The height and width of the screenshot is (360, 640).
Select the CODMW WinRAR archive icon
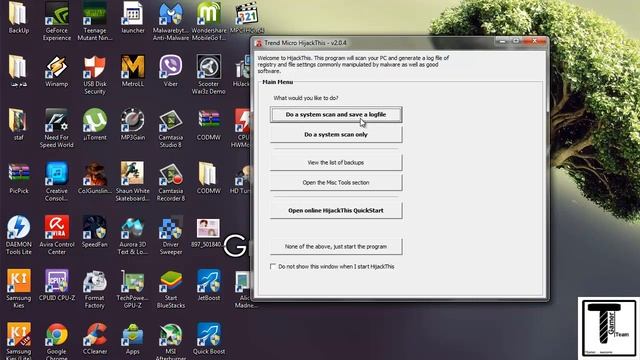[209, 124]
